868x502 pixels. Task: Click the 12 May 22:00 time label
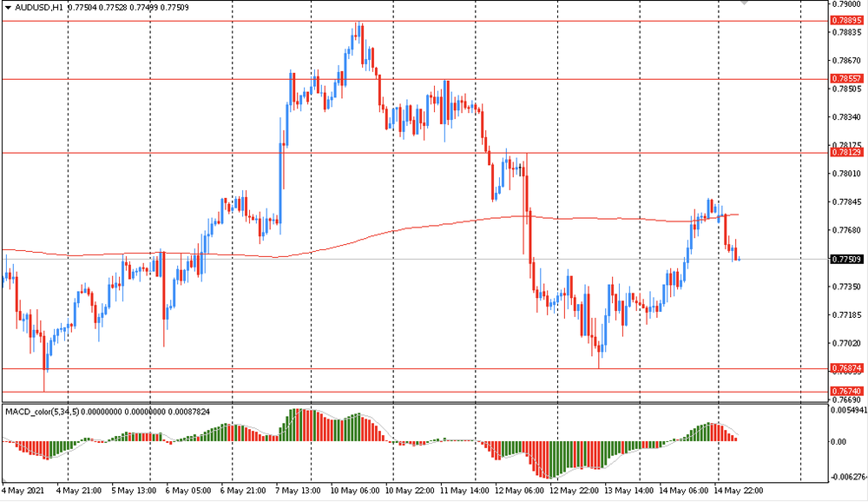pyautogui.click(x=575, y=491)
